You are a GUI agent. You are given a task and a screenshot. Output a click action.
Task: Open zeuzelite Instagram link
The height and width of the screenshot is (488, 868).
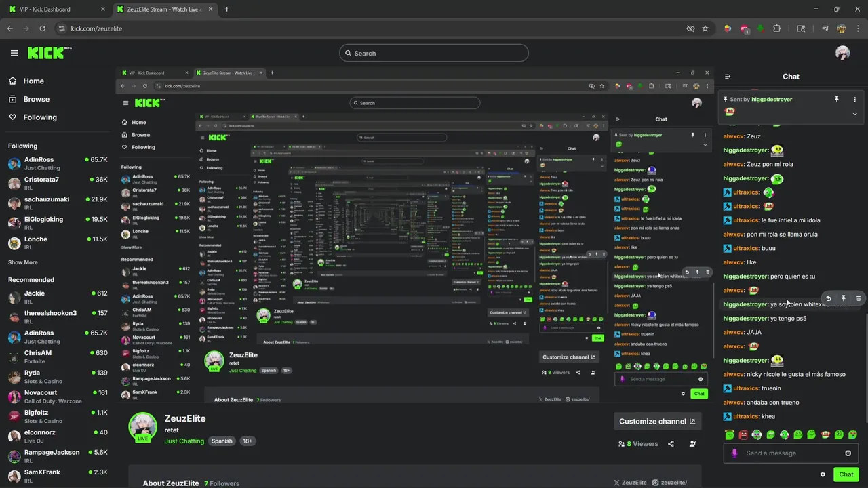pyautogui.click(x=669, y=483)
